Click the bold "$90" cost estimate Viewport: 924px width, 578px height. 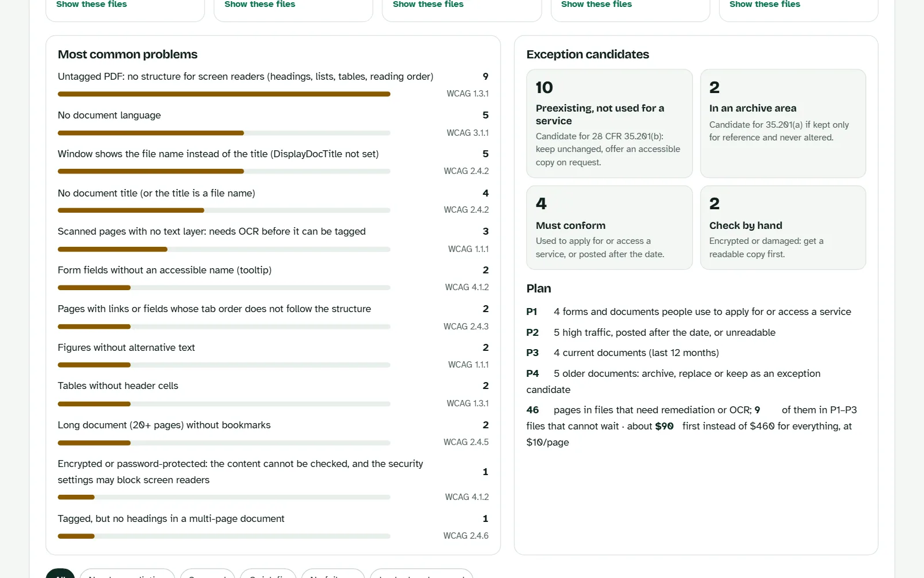(x=664, y=426)
